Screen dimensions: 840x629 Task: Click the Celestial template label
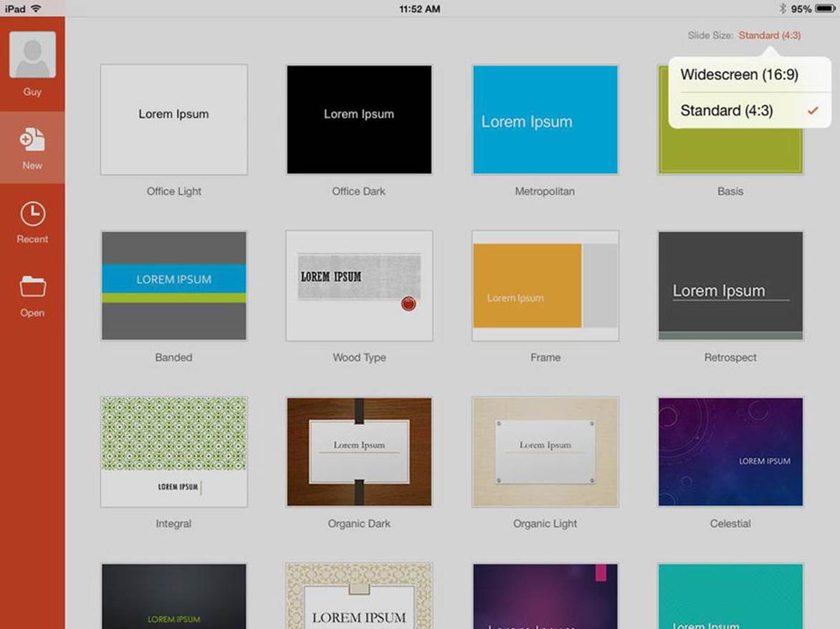[730, 524]
